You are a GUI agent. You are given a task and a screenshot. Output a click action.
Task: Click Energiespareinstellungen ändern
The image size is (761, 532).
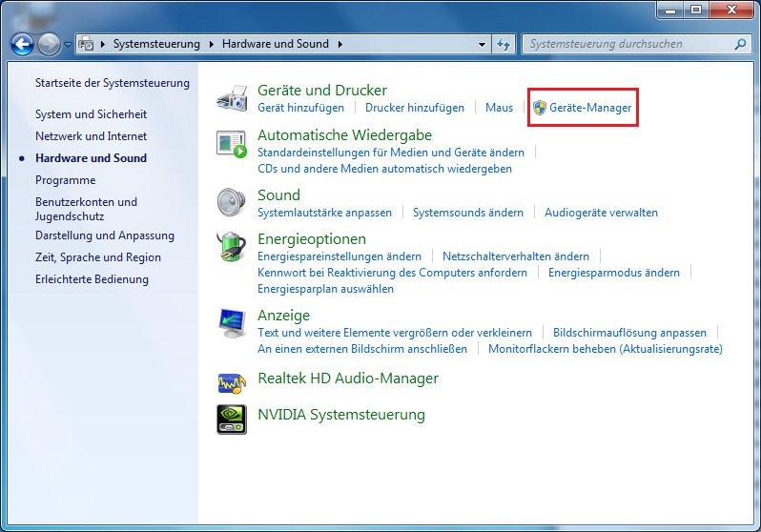click(339, 256)
